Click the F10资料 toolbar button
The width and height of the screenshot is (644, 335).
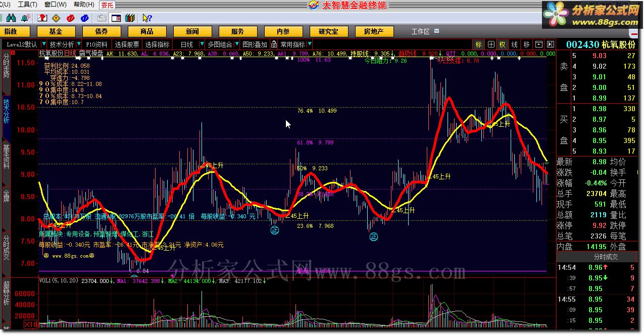pos(96,44)
